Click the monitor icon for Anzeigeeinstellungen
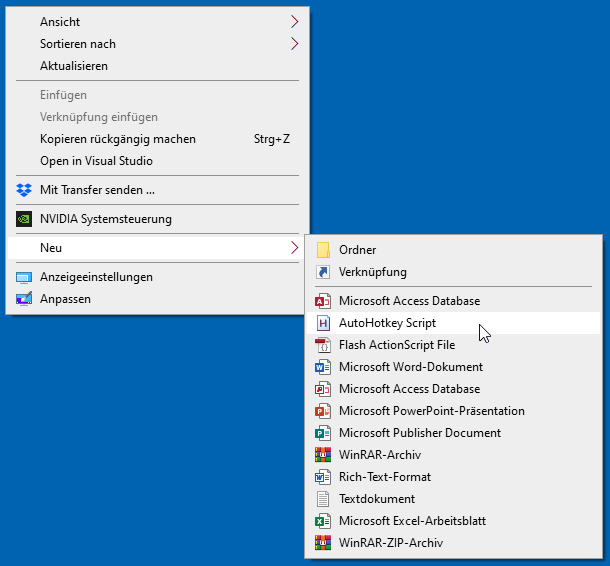This screenshot has width=610, height=566. pos(24,277)
